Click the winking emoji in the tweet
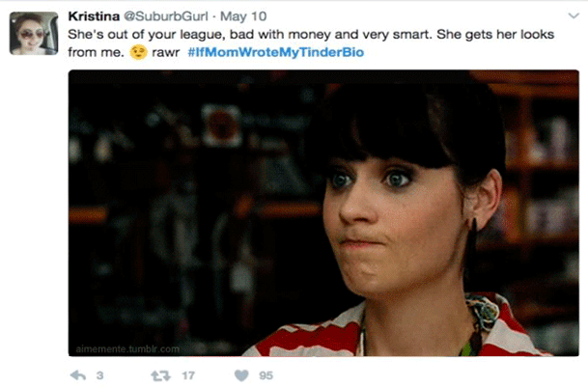 point(138,52)
